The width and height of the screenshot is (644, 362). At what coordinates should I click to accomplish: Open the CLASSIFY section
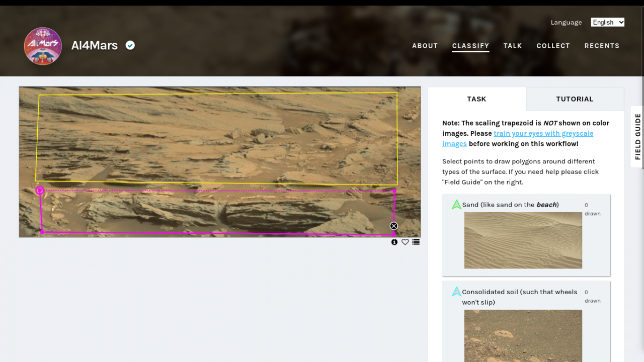(x=471, y=46)
